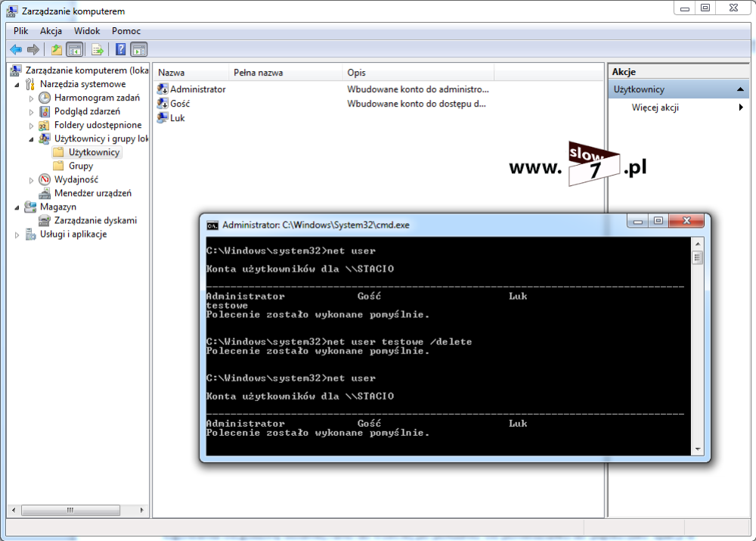756x541 pixels.
Task: Click the Foldery udostępnione icon
Action: 45,125
